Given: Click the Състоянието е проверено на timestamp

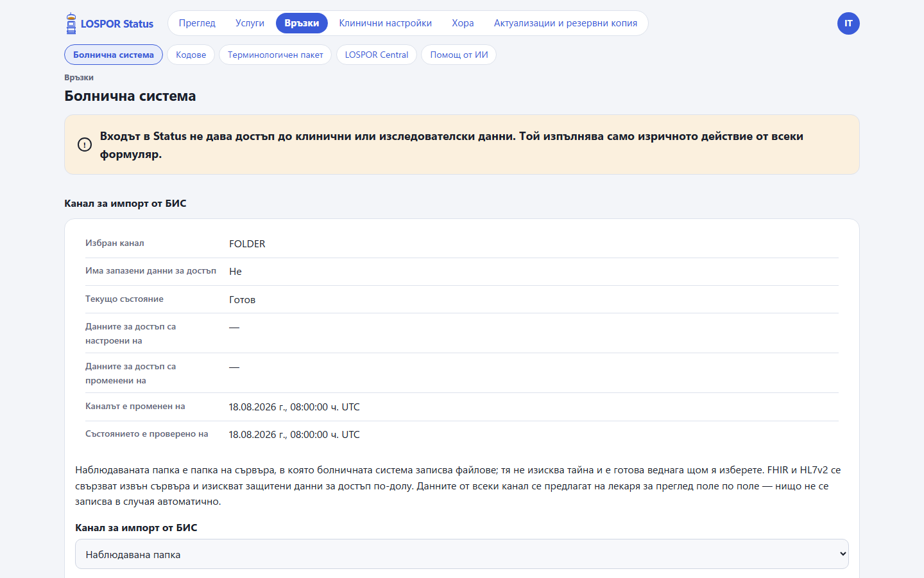Looking at the screenshot, I should 295,435.
